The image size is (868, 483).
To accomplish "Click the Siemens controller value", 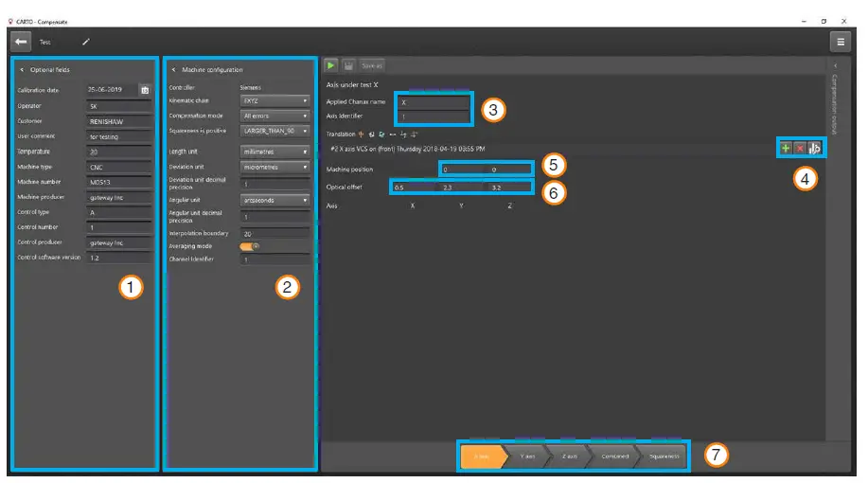I will coord(250,87).
